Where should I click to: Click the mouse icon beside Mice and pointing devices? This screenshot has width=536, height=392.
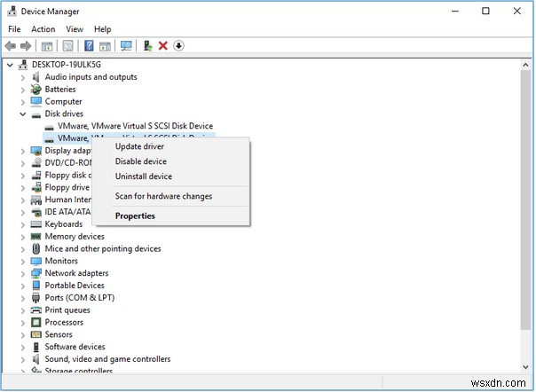pos(35,249)
